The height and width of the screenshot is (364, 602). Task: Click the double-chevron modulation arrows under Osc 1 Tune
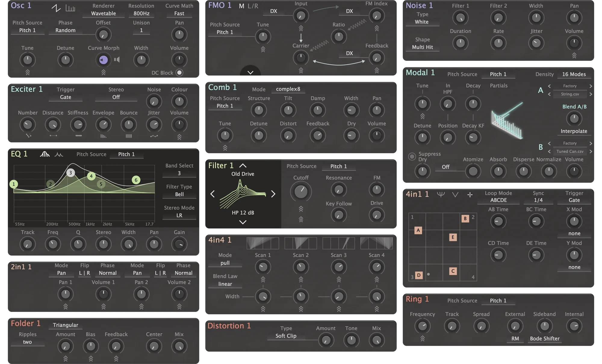(x=27, y=72)
